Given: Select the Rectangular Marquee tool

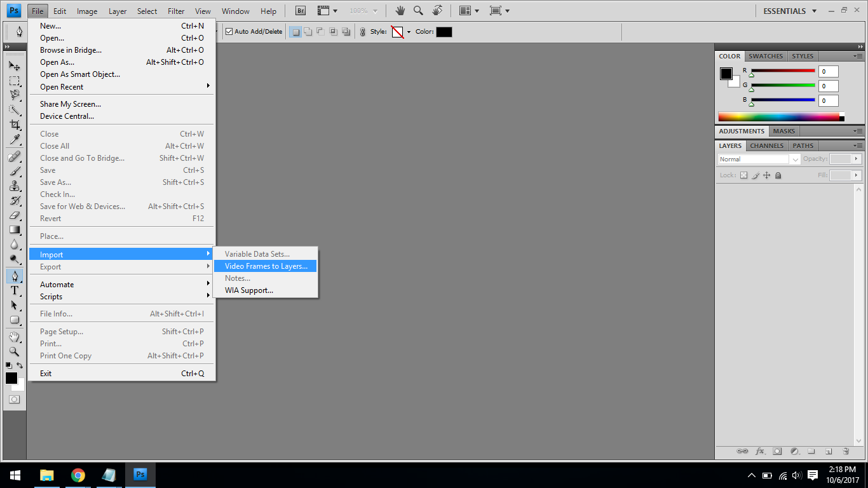Looking at the screenshot, I should (x=15, y=81).
